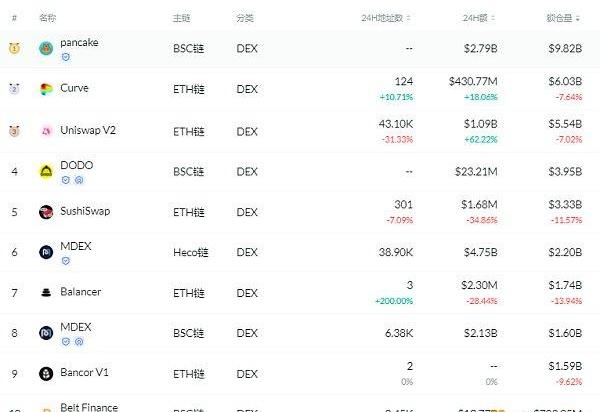
Task: Click the bronze third-place medal icon
Action: tap(14, 131)
